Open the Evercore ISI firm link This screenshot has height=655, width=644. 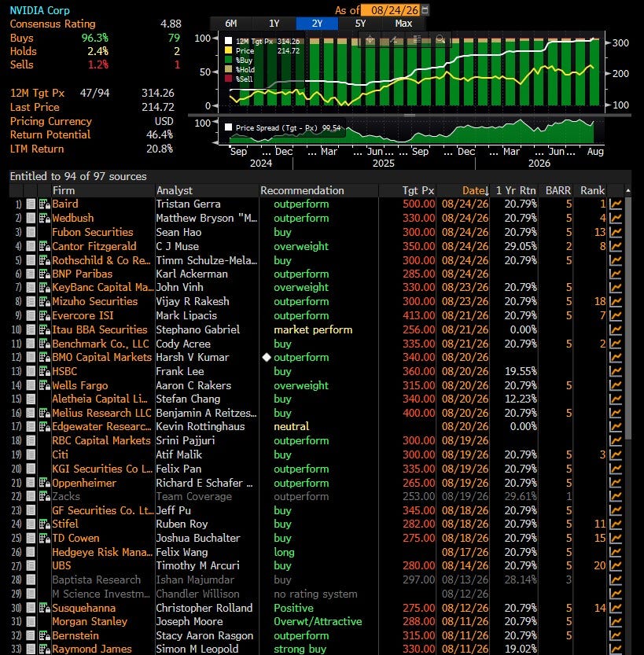coord(83,316)
